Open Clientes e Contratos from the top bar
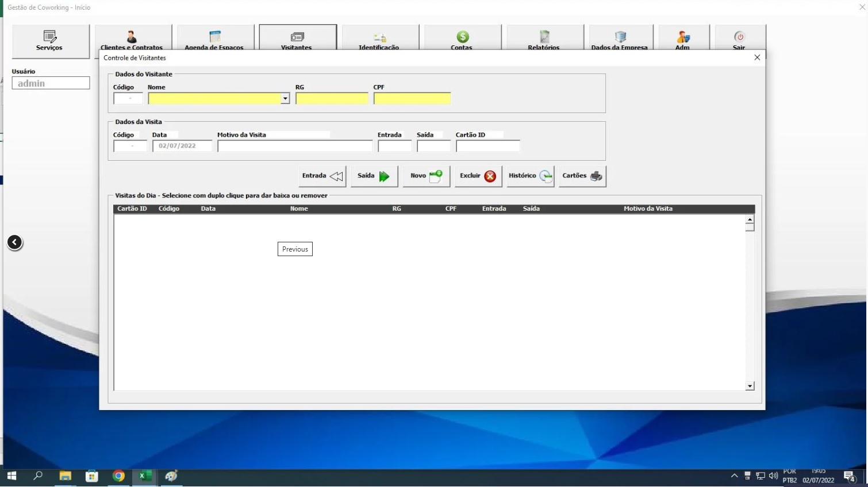This screenshot has width=868, height=487. point(133,38)
